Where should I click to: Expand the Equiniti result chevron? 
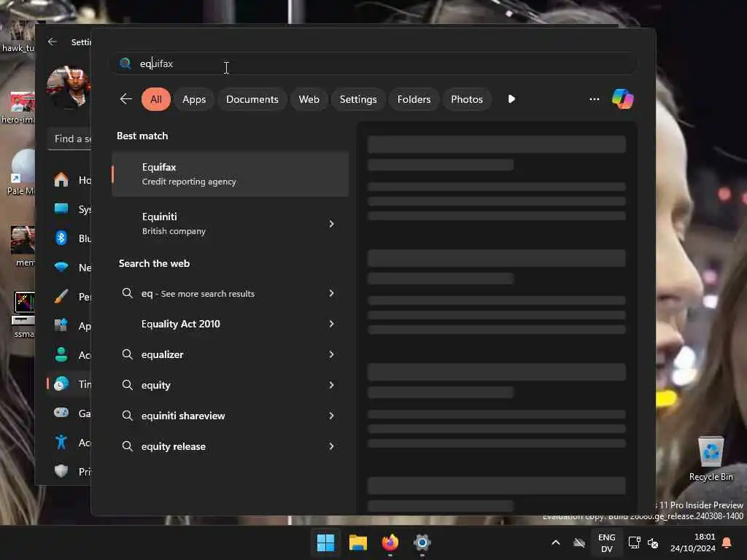pyautogui.click(x=331, y=223)
